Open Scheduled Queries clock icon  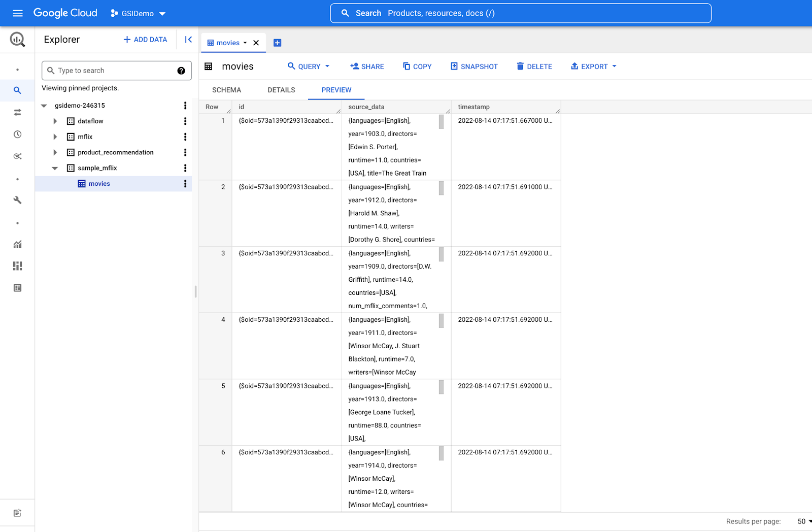[17, 134]
